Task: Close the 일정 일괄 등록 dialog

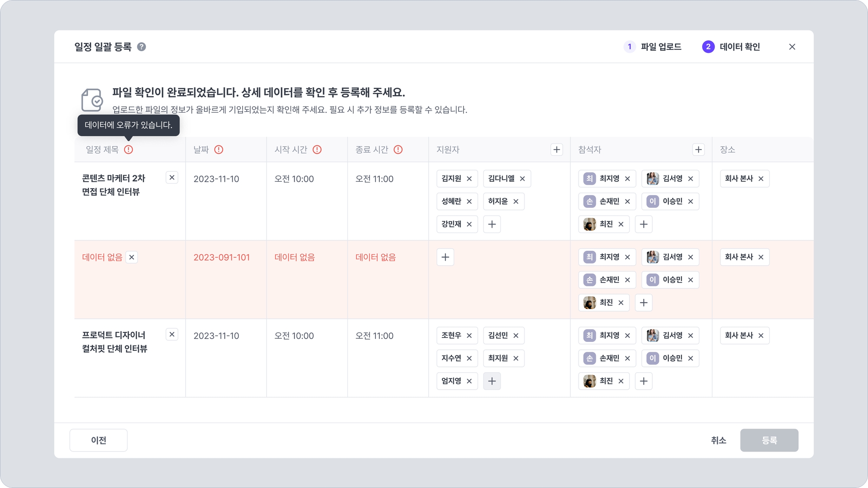Action: click(792, 47)
